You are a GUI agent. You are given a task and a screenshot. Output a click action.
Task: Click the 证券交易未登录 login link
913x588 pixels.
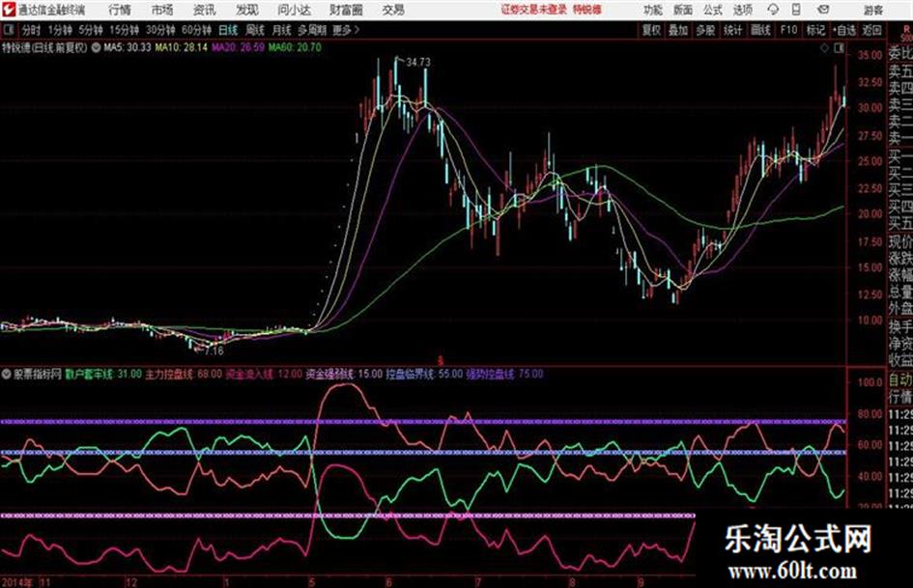tap(534, 10)
